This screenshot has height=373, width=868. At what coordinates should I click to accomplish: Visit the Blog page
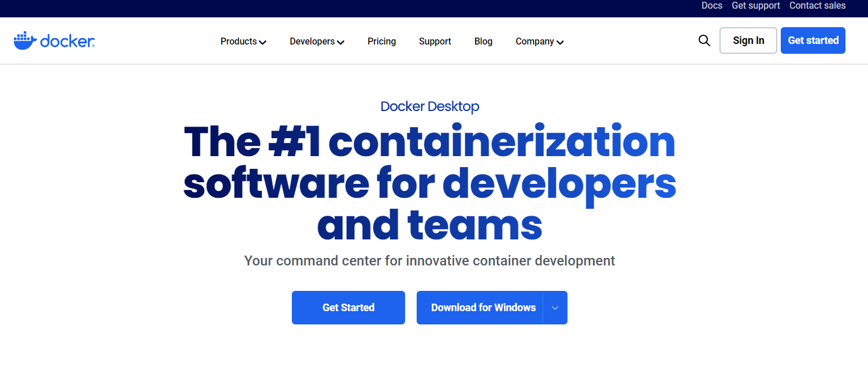(x=483, y=42)
